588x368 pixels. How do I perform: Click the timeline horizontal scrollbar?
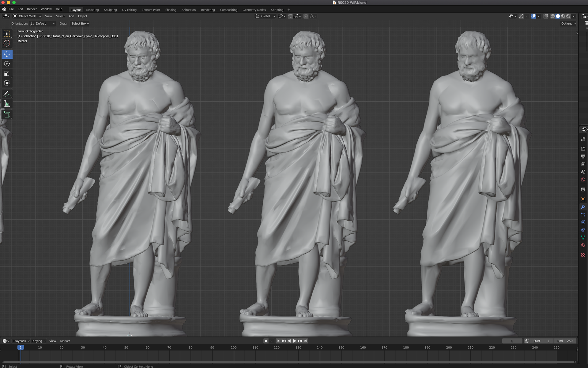[288, 362]
